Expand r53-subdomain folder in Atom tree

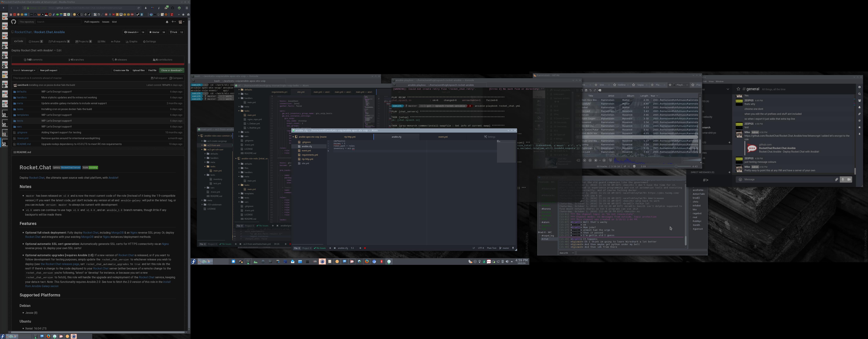pos(202,204)
